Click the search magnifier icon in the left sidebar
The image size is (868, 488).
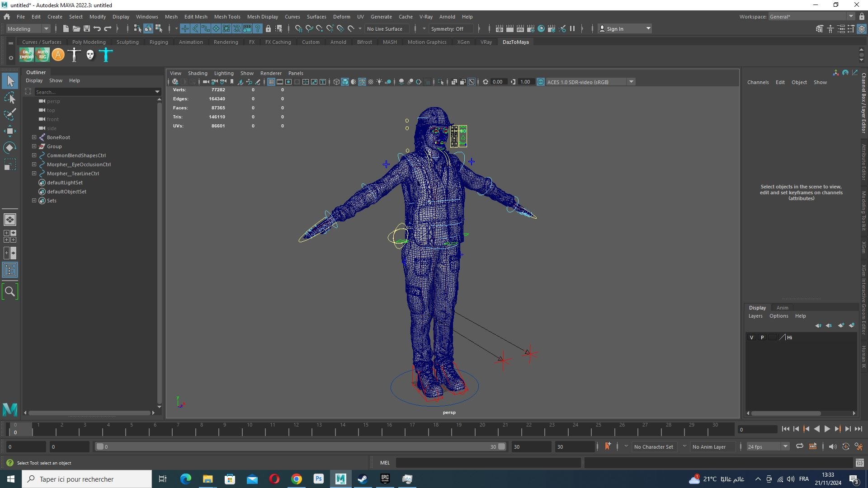click(9, 291)
